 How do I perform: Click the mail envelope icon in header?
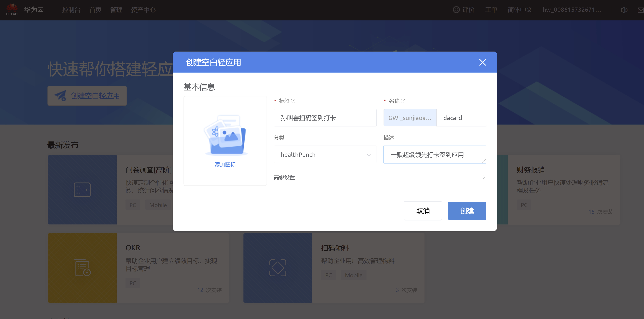(641, 10)
